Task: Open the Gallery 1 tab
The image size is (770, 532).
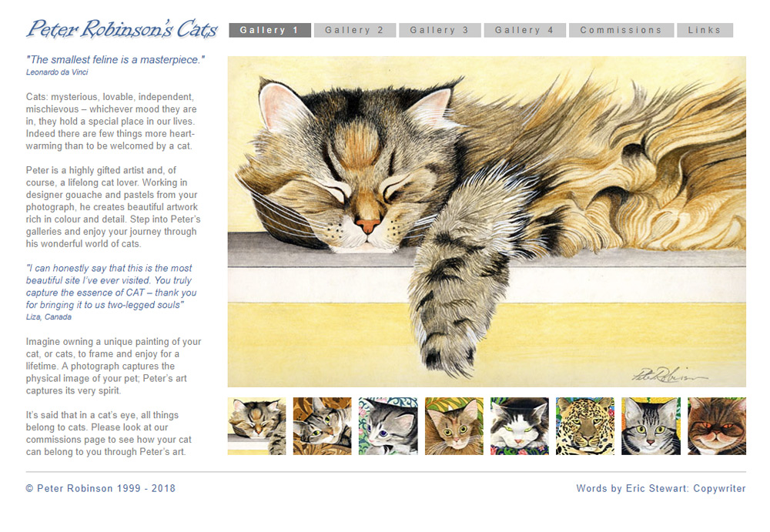Action: tap(269, 30)
